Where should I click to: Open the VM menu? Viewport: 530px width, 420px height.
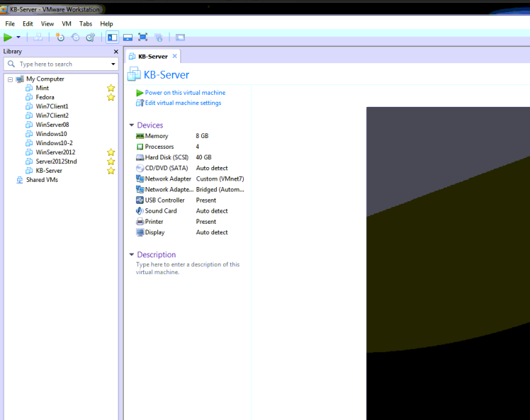(x=67, y=23)
